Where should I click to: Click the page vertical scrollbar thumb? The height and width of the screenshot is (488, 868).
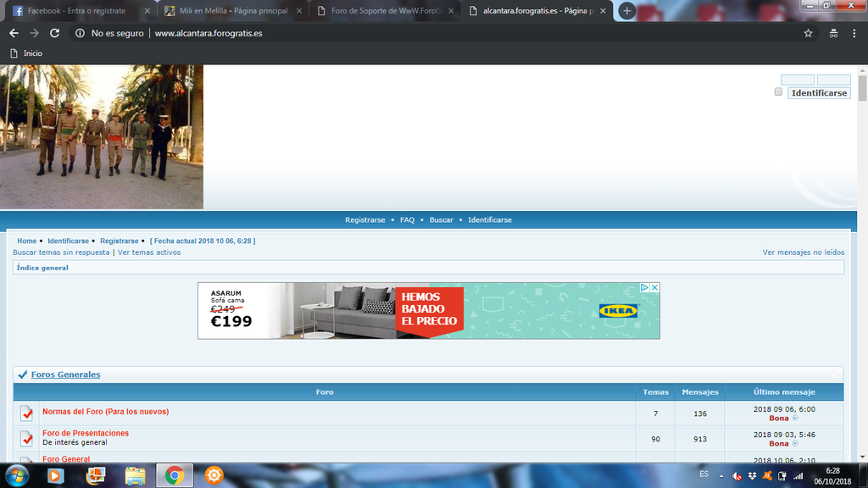click(x=862, y=88)
